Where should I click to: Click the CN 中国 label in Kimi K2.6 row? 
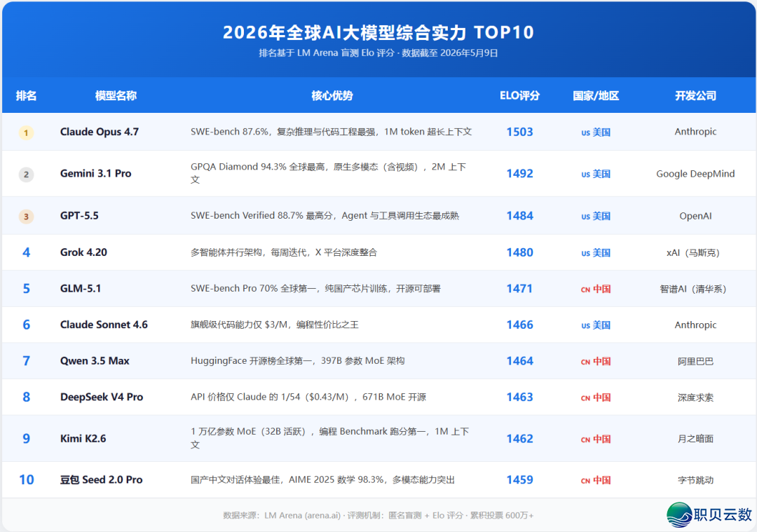(596, 439)
